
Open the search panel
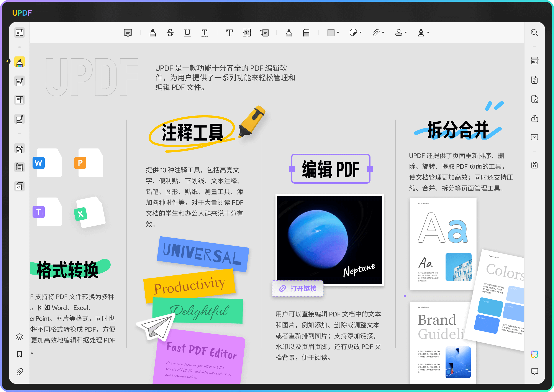pos(535,33)
